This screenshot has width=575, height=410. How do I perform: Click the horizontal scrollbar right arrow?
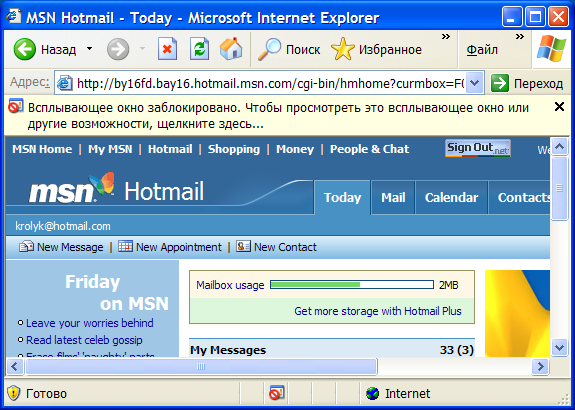coord(540,366)
